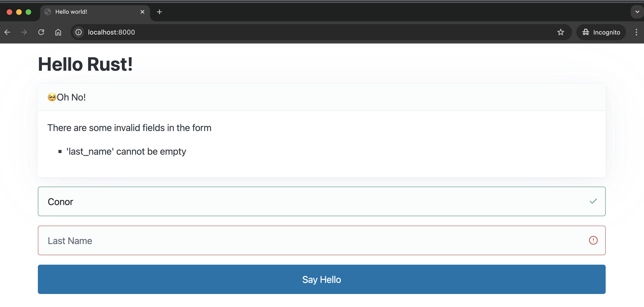Viewport: 644px width, 307px height.
Task: Open site information icon in address bar
Action: [x=79, y=32]
